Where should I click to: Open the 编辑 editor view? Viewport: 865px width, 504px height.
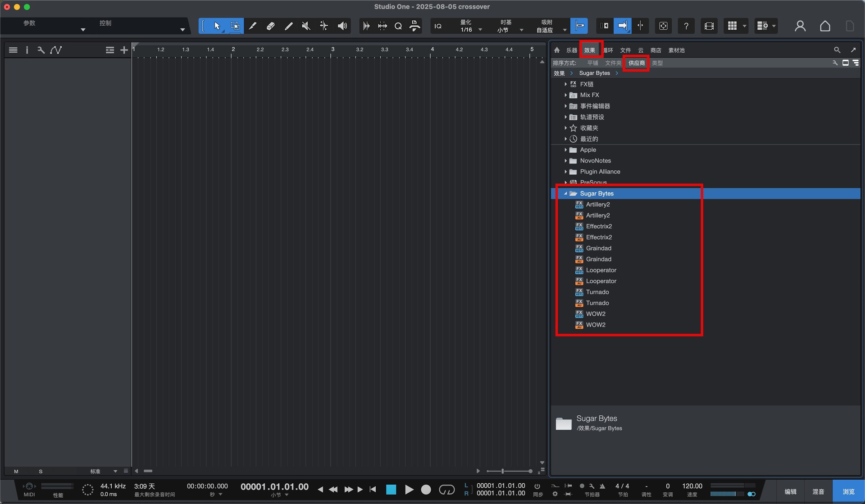(791, 492)
